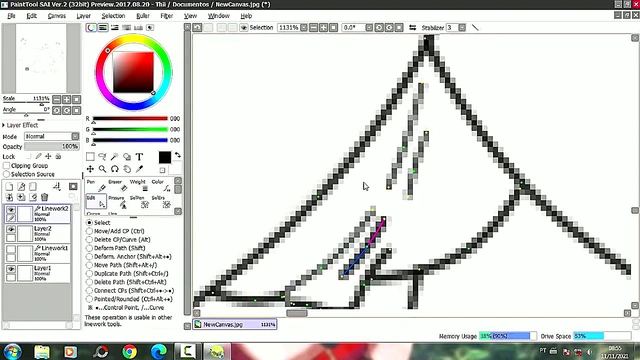The height and width of the screenshot is (360, 640).
Task: Select the Zoom magnifier tool
Action: click(102, 169)
